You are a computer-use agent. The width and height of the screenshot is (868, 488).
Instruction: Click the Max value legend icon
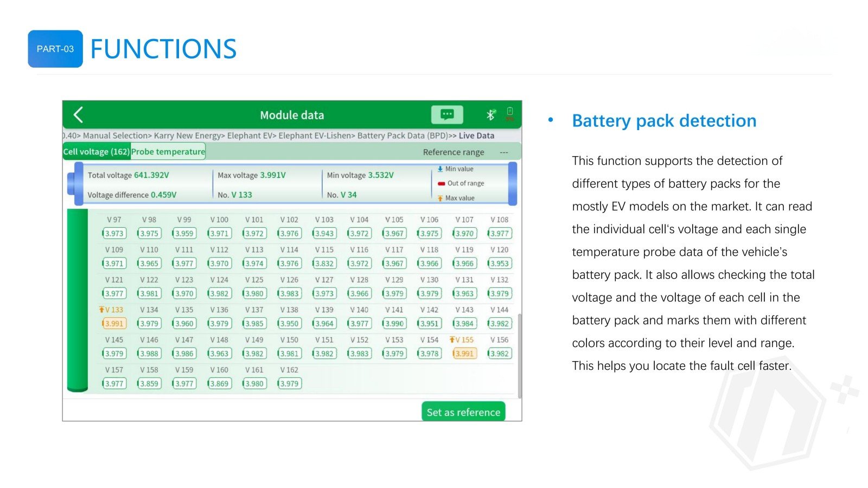point(440,198)
